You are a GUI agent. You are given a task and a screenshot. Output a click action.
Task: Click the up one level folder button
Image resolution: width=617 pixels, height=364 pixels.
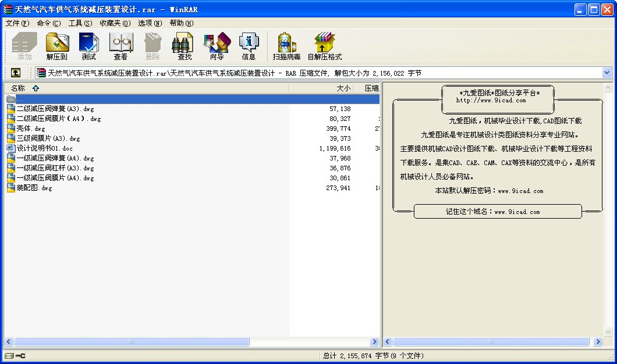(x=16, y=73)
